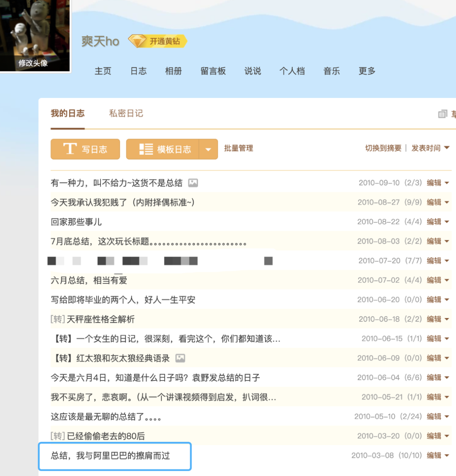Open the 更多 navigation menu

click(x=367, y=71)
